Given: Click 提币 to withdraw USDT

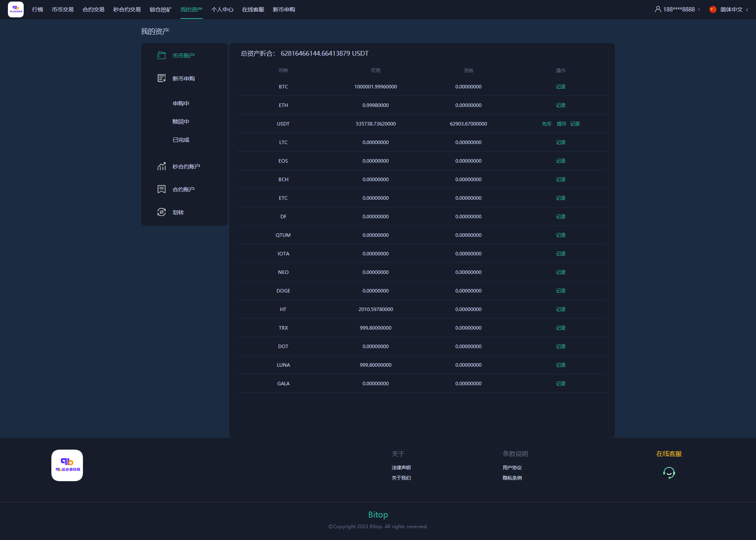Looking at the screenshot, I should [561, 124].
